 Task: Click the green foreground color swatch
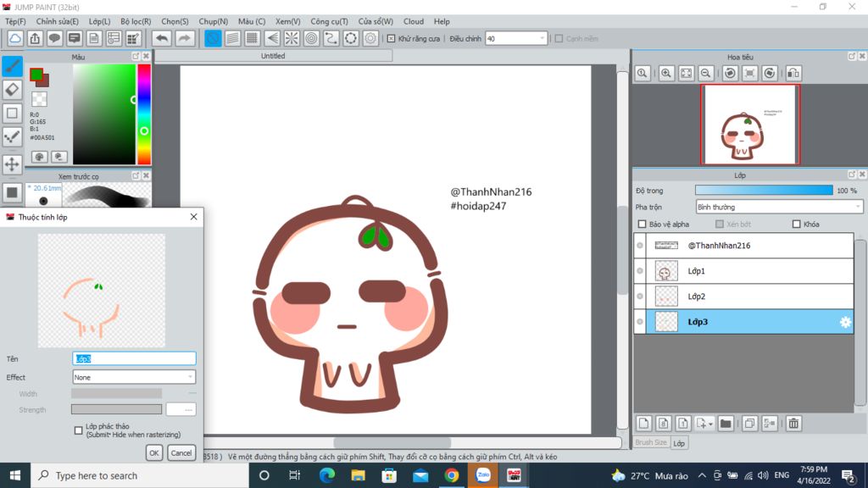tap(36, 75)
